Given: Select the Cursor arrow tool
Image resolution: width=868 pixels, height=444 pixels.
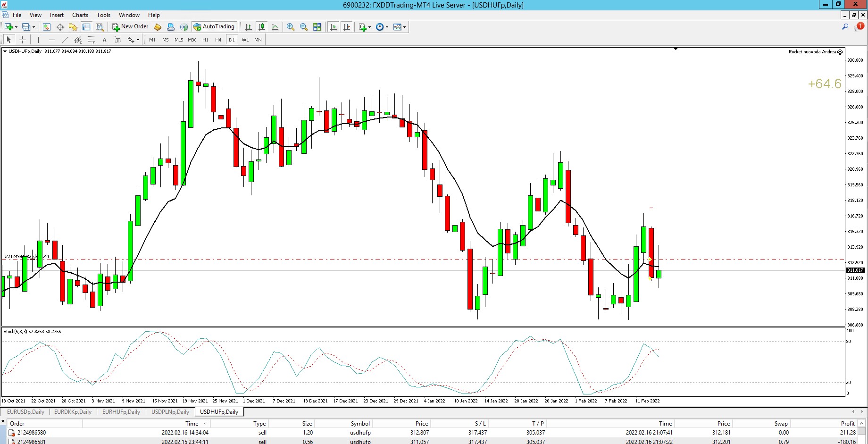Looking at the screenshot, I should (x=8, y=40).
